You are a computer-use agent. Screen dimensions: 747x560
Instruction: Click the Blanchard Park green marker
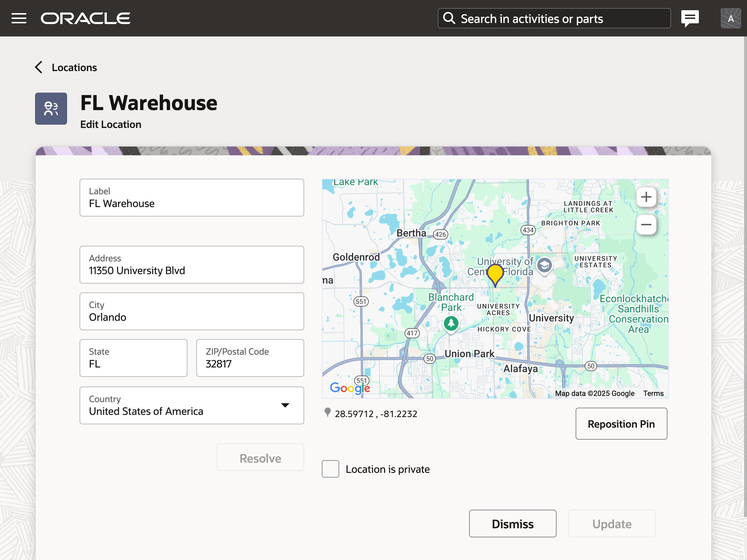pos(451,323)
